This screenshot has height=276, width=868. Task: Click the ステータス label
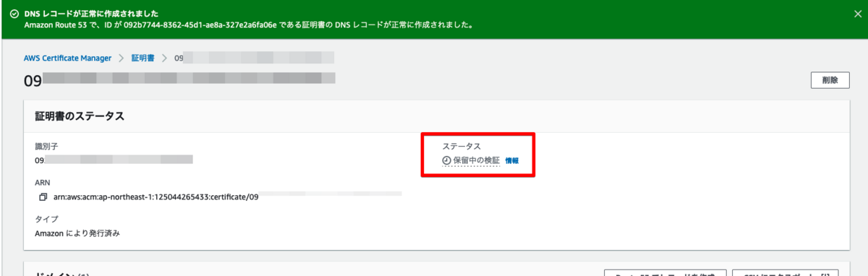pyautogui.click(x=461, y=146)
